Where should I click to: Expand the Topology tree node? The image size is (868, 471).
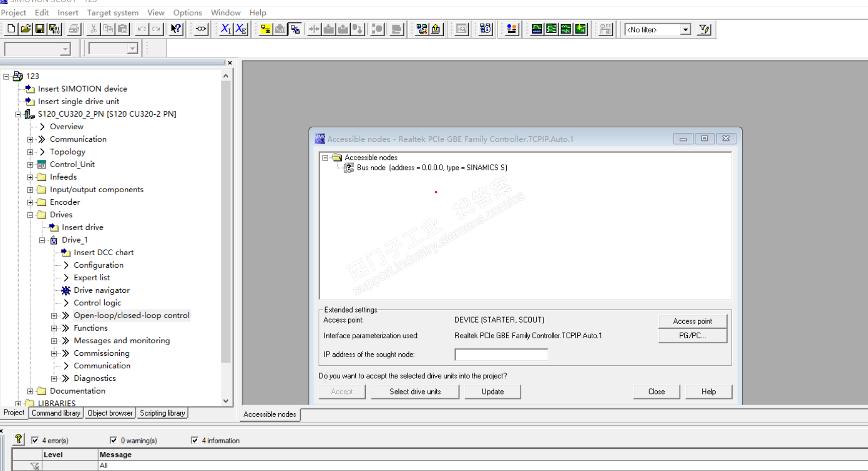pos(30,152)
